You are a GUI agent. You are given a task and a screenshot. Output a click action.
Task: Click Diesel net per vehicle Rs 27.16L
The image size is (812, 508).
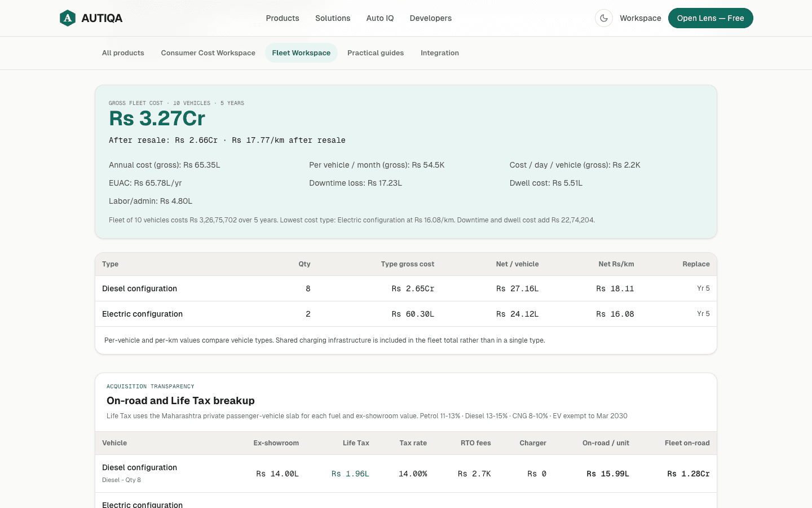click(x=517, y=288)
